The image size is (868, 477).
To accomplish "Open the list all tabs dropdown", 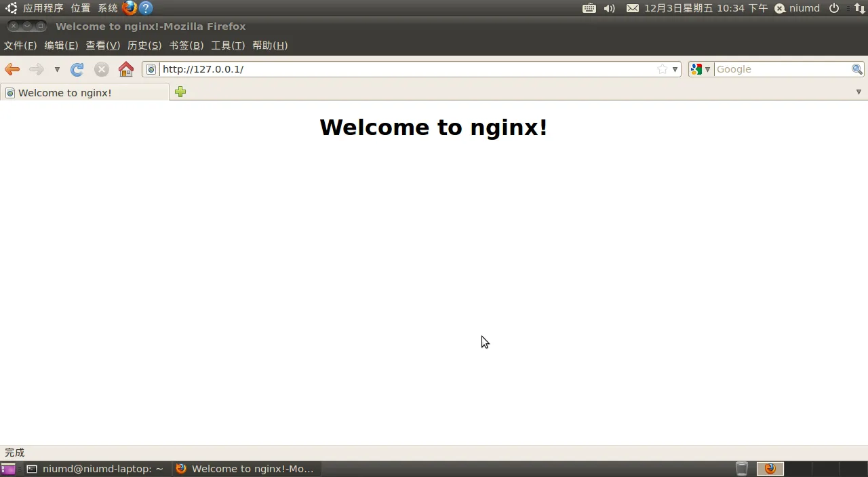I will click(x=859, y=92).
